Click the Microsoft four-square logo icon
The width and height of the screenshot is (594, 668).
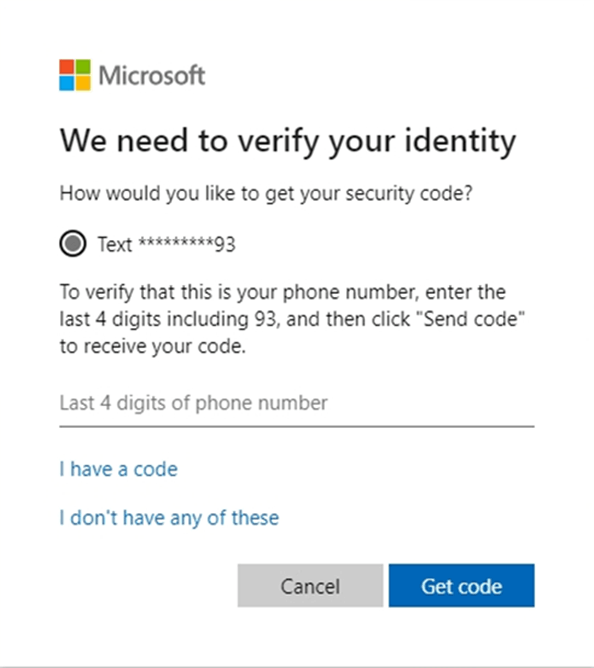click(75, 75)
